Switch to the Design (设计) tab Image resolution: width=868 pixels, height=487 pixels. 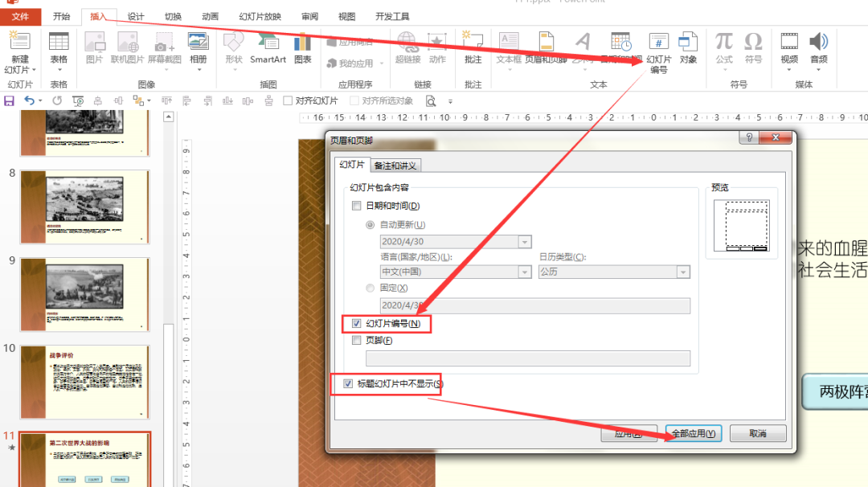(136, 17)
